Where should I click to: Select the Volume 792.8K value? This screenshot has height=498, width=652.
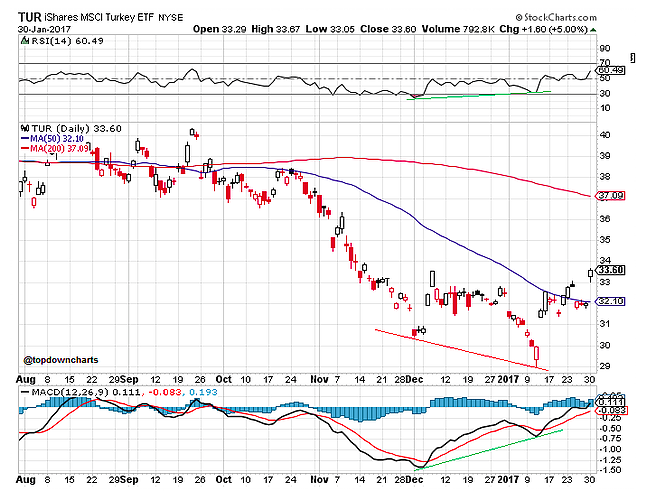click(458, 29)
